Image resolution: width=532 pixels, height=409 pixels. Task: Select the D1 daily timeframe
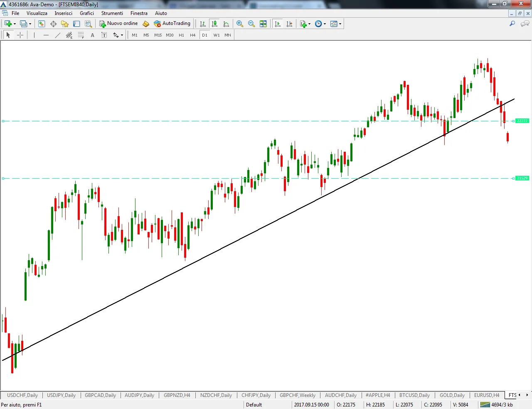click(204, 35)
